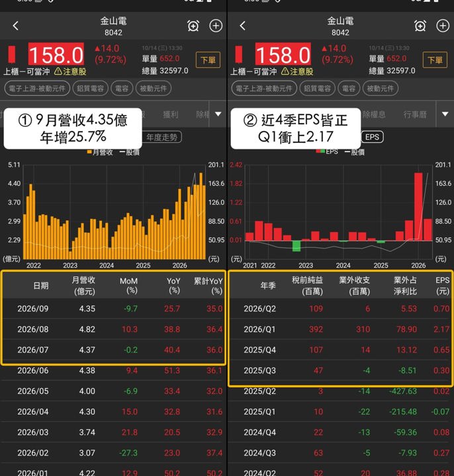Tap right panel 注意股 warning icon
The width and height of the screenshot is (454, 476).
285,71
